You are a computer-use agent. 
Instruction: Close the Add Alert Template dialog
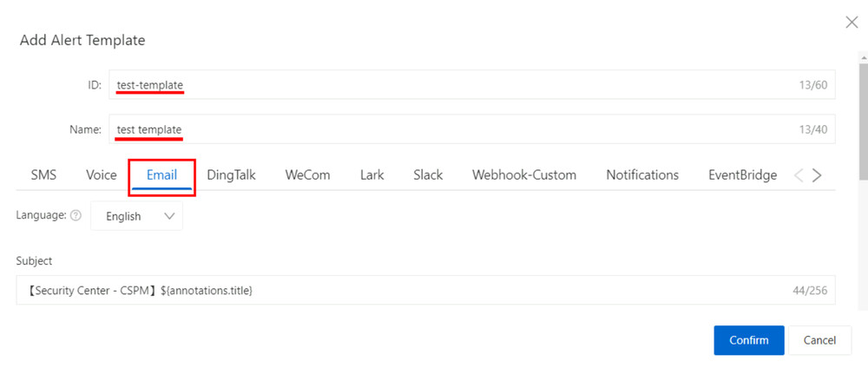852,23
